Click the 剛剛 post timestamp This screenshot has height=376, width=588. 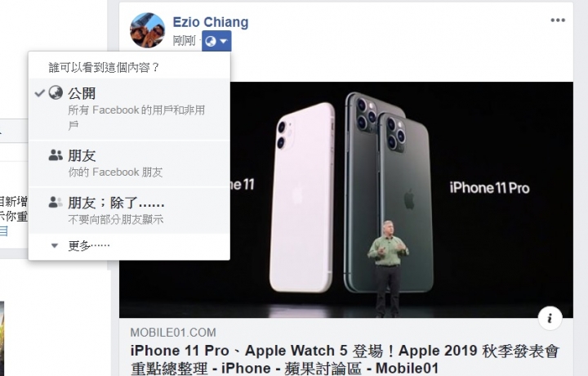point(184,41)
